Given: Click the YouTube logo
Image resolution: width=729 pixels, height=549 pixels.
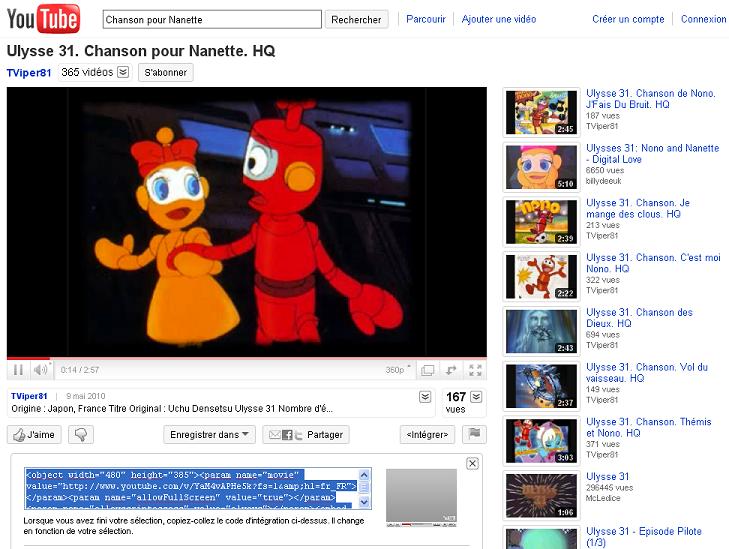Looking at the screenshot, I should (43, 19).
